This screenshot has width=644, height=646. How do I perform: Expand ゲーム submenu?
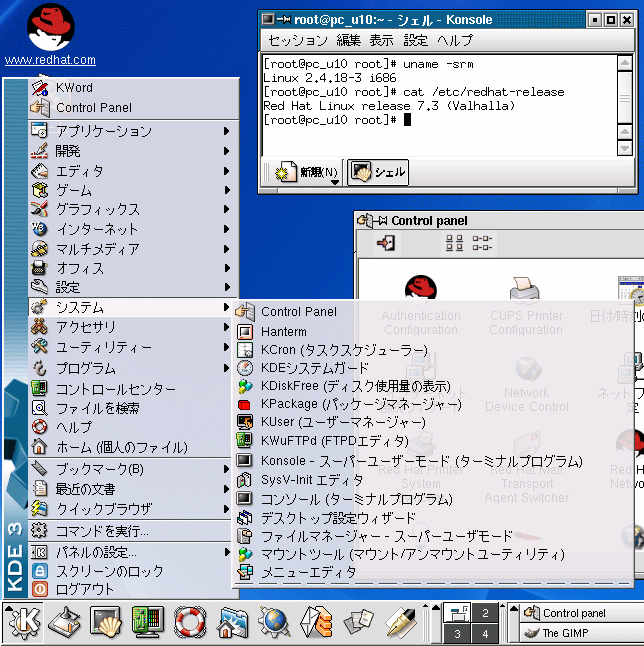pyautogui.click(x=133, y=190)
